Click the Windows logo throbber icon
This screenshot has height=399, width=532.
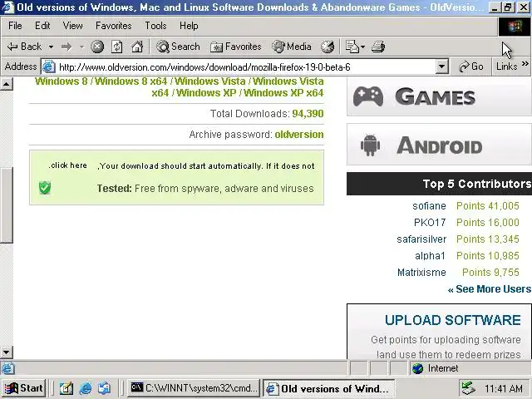pyautogui.click(x=515, y=27)
